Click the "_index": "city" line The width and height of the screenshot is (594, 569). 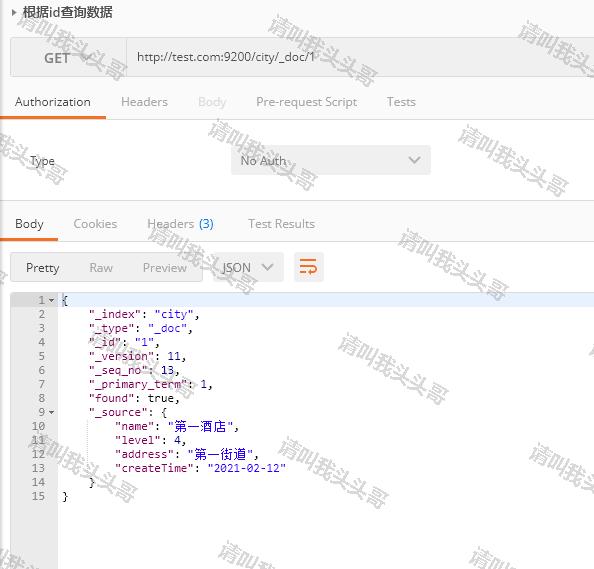pos(144,314)
